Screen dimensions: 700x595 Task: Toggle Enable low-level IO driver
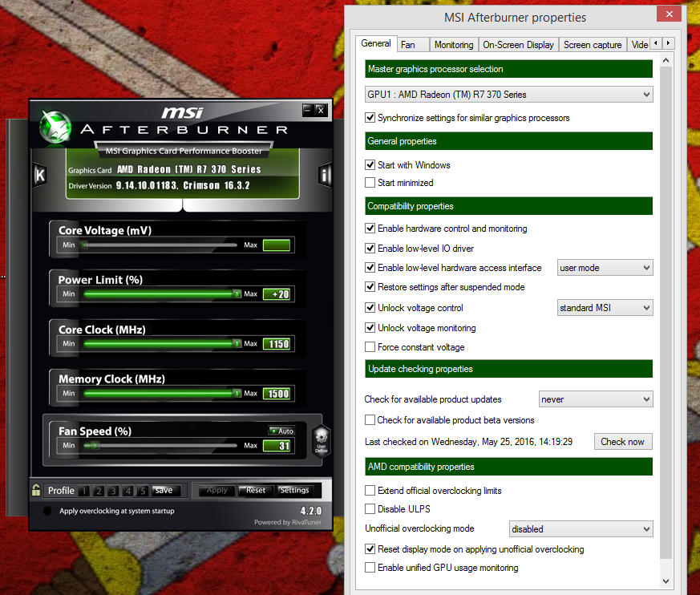[x=370, y=248]
